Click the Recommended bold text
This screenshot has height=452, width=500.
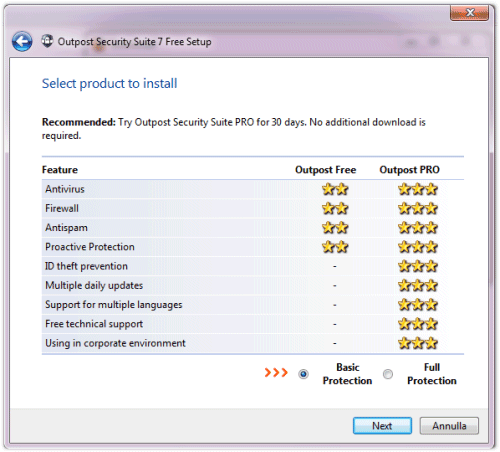tap(79, 122)
